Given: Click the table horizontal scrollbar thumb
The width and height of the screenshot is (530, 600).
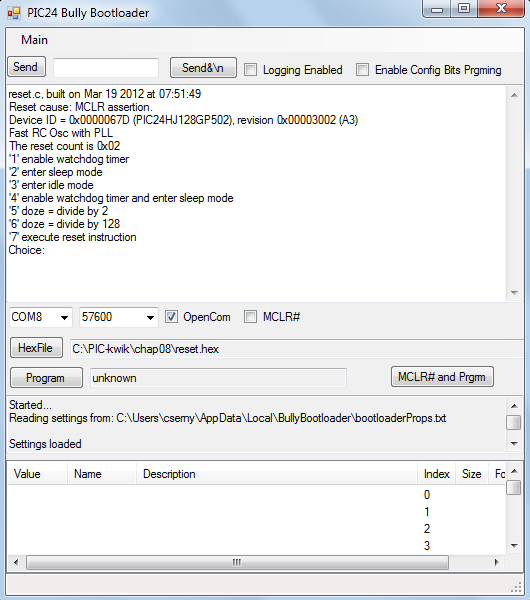Looking at the screenshot, I should coord(237,562).
